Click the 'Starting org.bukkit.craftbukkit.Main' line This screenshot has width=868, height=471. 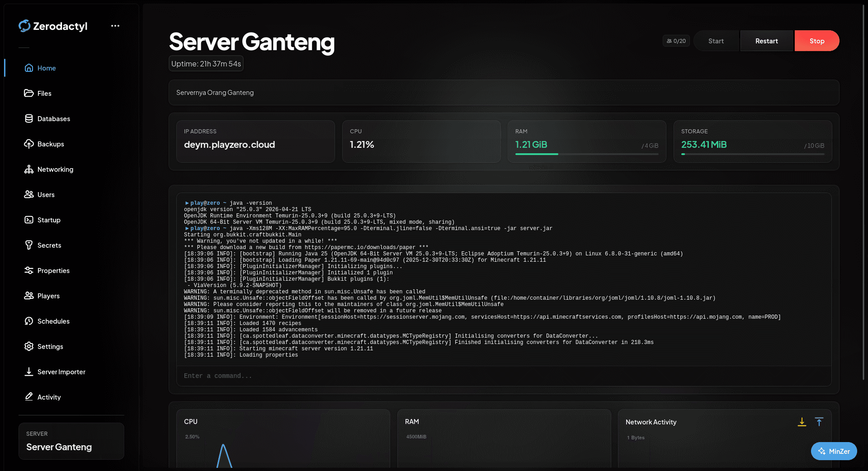click(242, 235)
